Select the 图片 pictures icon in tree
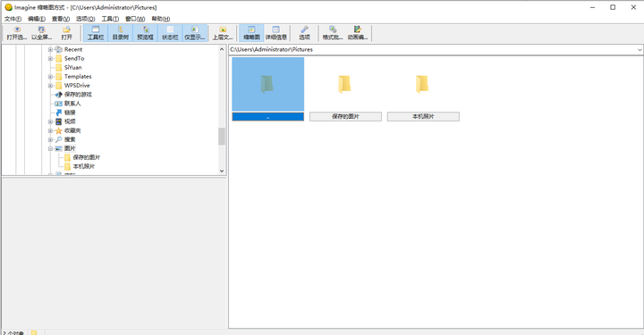The image size is (644, 335). pos(59,148)
